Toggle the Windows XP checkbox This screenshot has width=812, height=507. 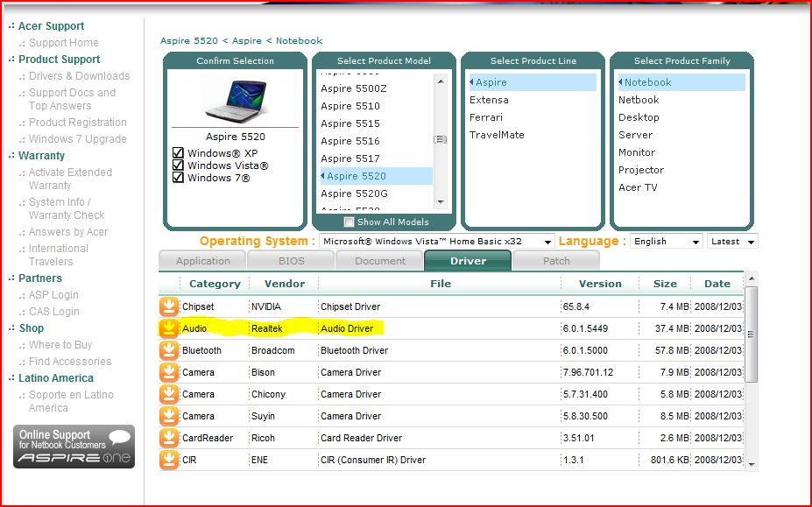[x=178, y=152]
